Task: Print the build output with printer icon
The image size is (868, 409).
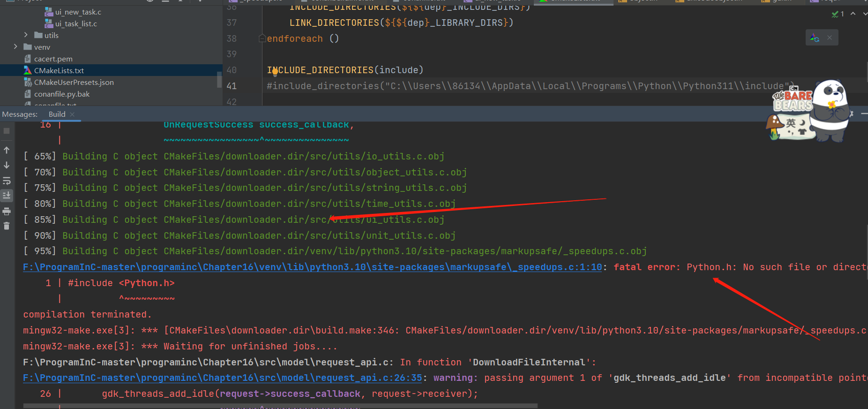Action: (x=7, y=212)
